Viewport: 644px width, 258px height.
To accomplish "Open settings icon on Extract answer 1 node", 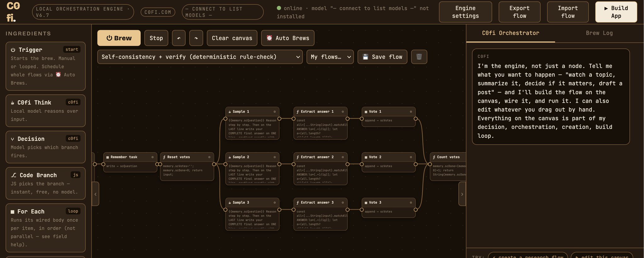I will 343,112.
